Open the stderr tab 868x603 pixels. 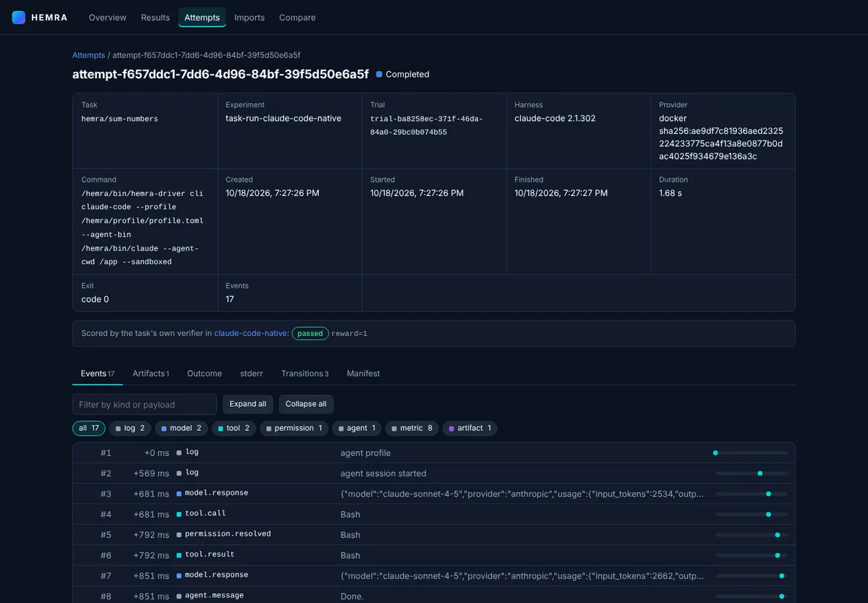coord(252,374)
